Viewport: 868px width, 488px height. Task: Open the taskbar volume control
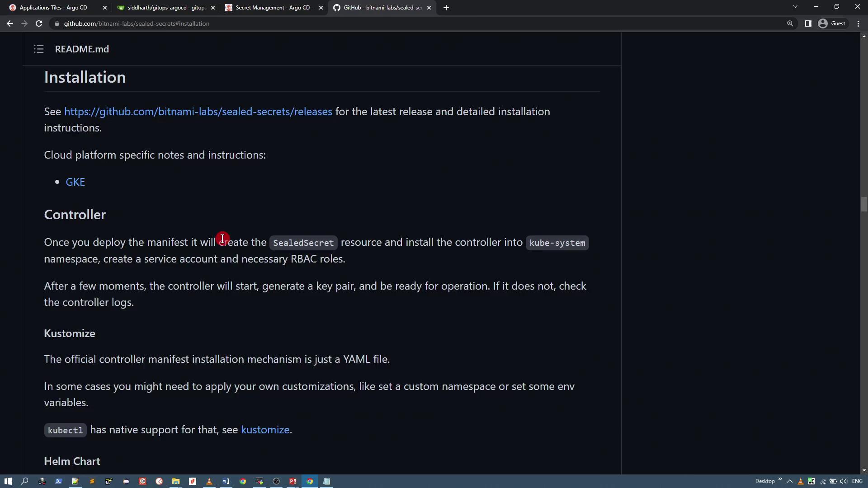843,481
